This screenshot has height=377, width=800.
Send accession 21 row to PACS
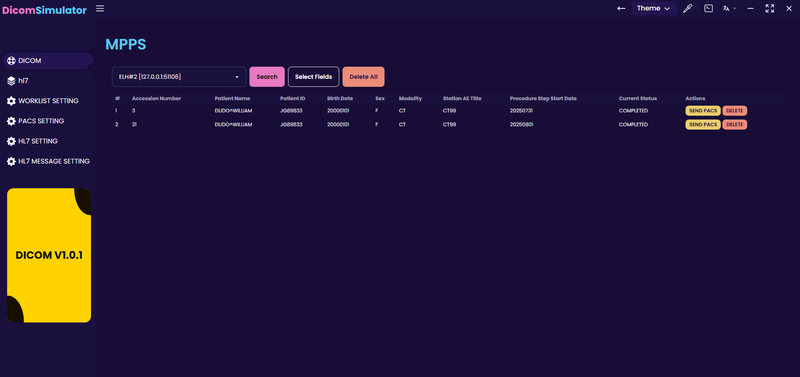[x=703, y=124]
